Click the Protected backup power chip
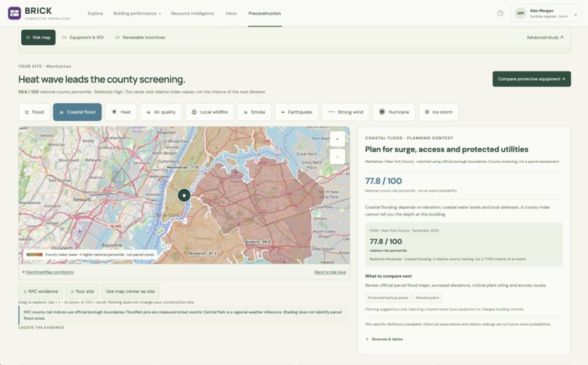Viewport: 588px width, 365px height. point(388,298)
